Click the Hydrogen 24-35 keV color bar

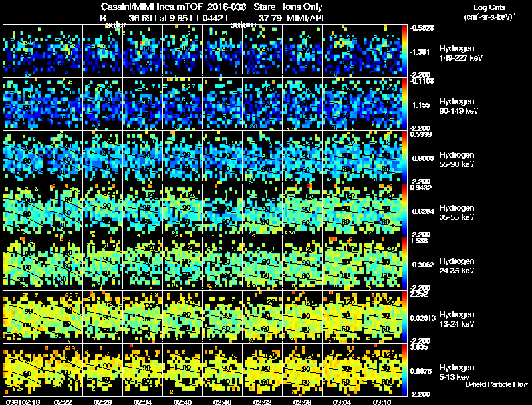pyautogui.click(x=404, y=263)
